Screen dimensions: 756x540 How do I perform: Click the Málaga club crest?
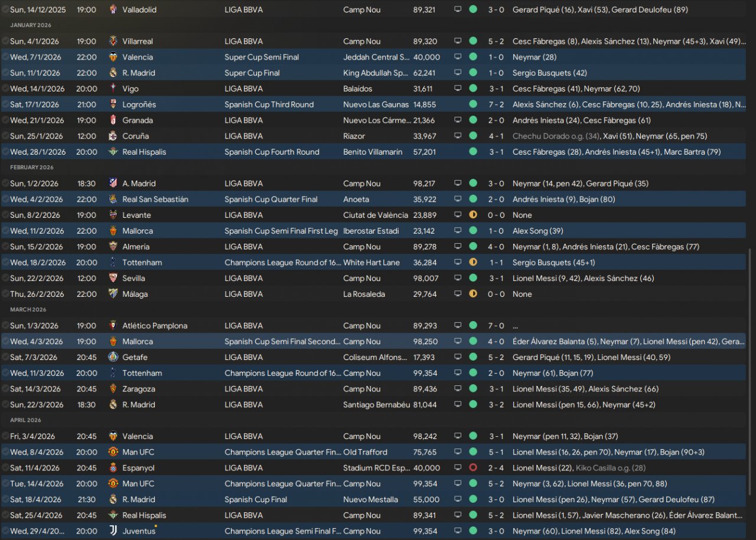pos(113,294)
